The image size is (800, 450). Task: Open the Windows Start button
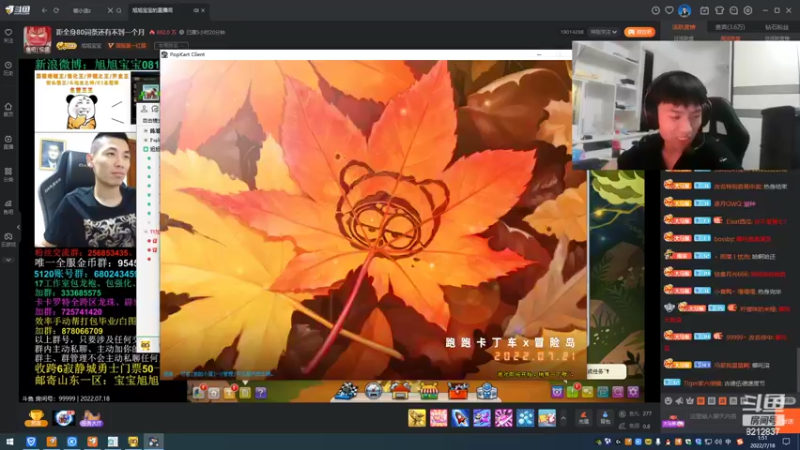[x=9, y=441]
